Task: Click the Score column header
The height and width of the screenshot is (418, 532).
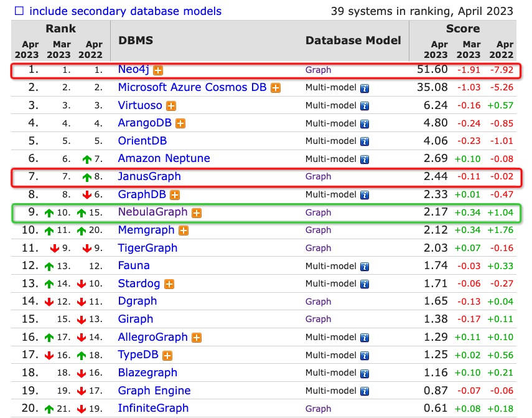Action: [x=463, y=29]
